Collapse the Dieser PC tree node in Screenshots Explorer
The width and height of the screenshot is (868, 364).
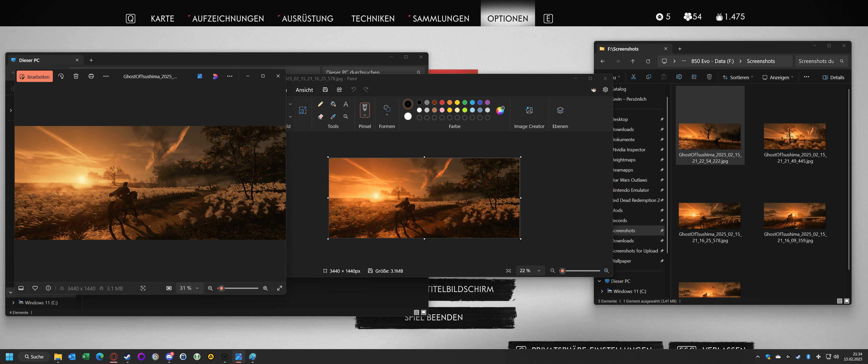click(x=599, y=281)
